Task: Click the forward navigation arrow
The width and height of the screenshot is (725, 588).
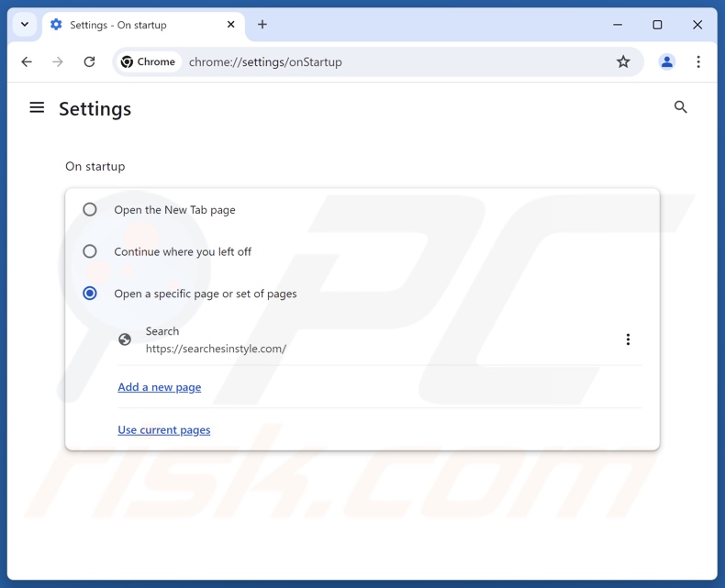Action: [x=58, y=61]
